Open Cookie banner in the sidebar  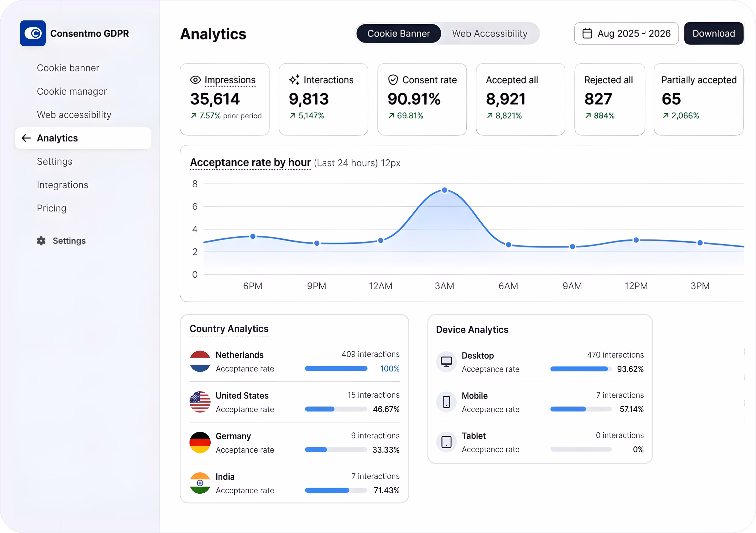coord(68,68)
